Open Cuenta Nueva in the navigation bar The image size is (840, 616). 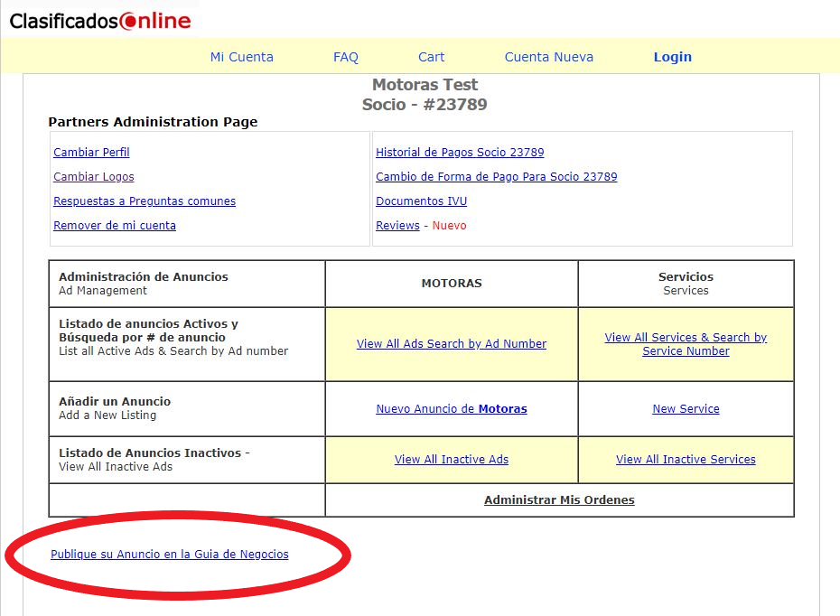click(x=549, y=57)
